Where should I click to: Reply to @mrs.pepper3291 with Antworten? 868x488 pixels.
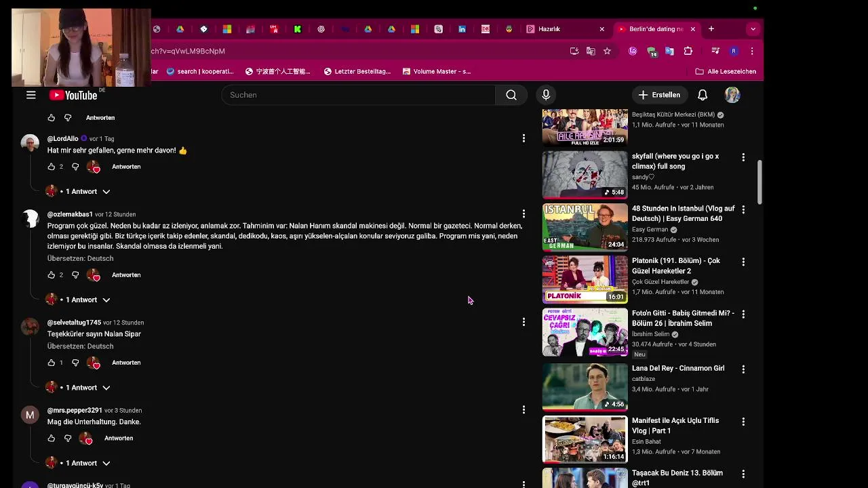click(x=119, y=439)
